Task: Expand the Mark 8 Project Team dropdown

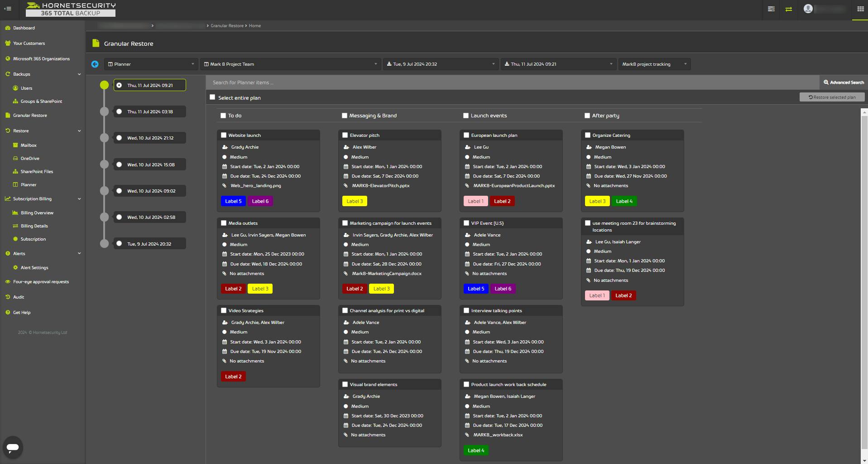Action: [x=290, y=64]
